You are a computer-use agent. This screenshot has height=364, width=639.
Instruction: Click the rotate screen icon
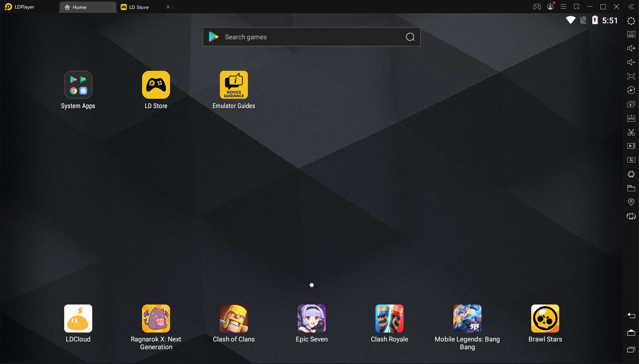click(631, 216)
